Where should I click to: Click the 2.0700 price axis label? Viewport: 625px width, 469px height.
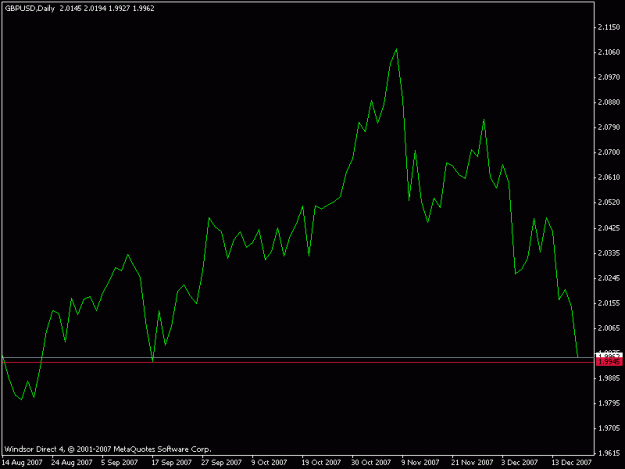609,152
